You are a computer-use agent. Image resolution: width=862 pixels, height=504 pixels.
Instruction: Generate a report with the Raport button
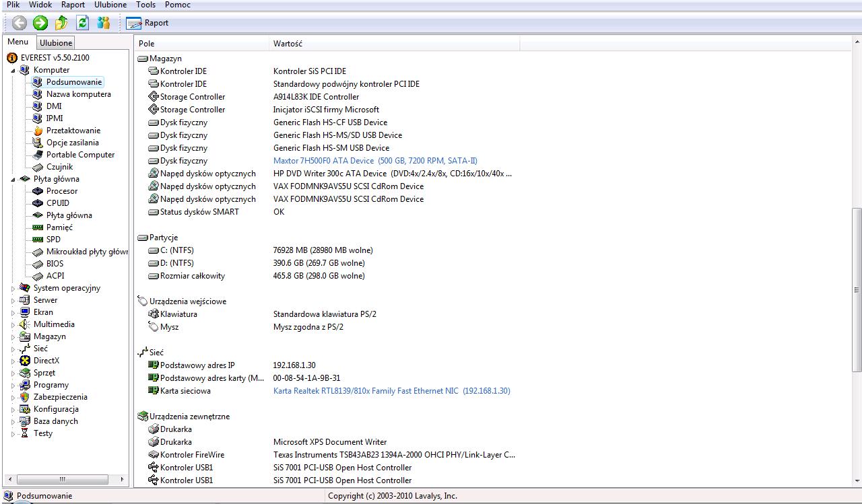[x=147, y=23]
